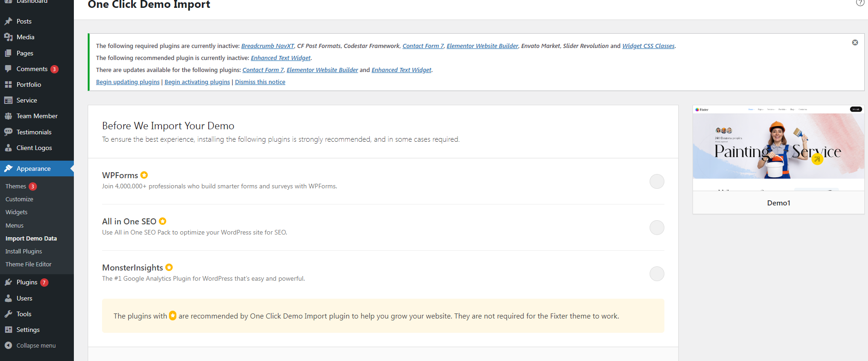
Task: Click the WPForms plugin title
Action: click(120, 175)
